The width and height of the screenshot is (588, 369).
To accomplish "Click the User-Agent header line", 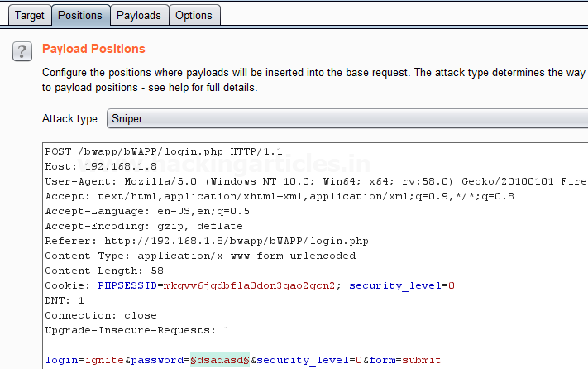I will point(316,181).
